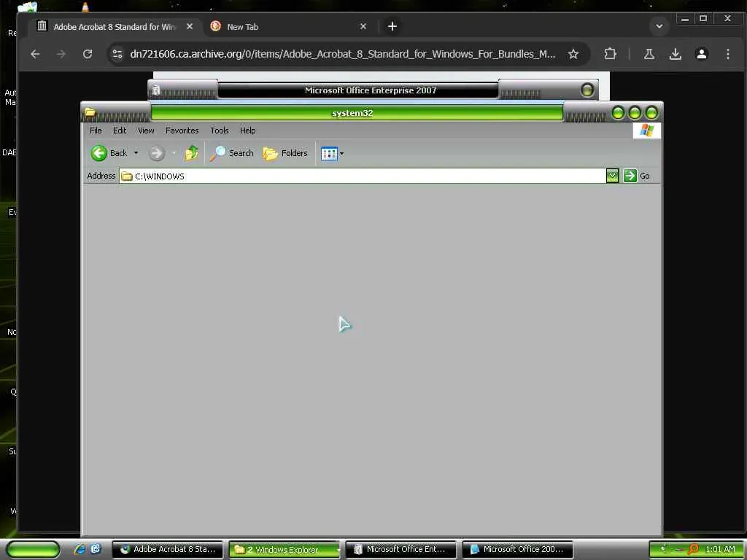Viewport: 747px width, 560px height.
Task: Open the browser profile icon
Action: pyautogui.click(x=701, y=54)
